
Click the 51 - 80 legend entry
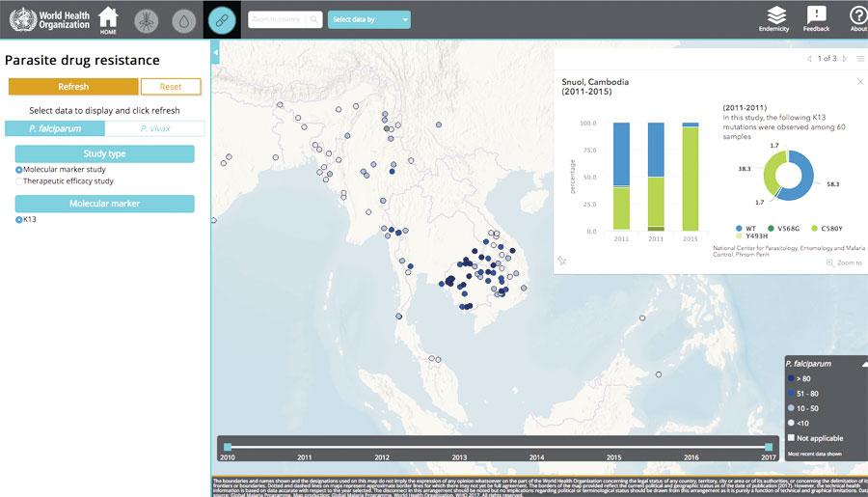point(803,394)
